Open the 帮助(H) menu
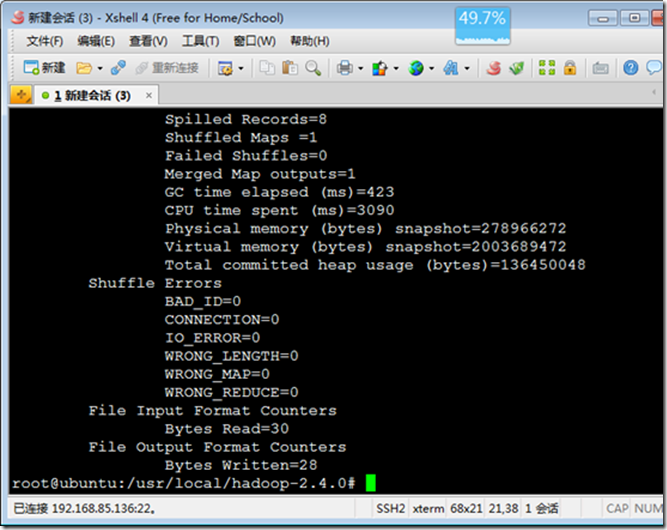This screenshot has width=667, height=530. tap(310, 41)
